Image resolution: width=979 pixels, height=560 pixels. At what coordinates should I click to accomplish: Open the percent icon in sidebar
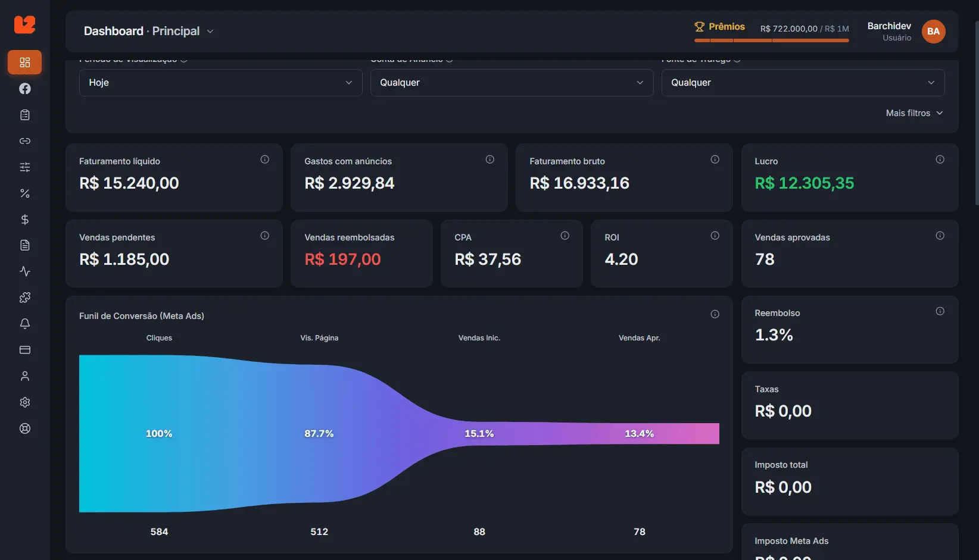point(24,193)
